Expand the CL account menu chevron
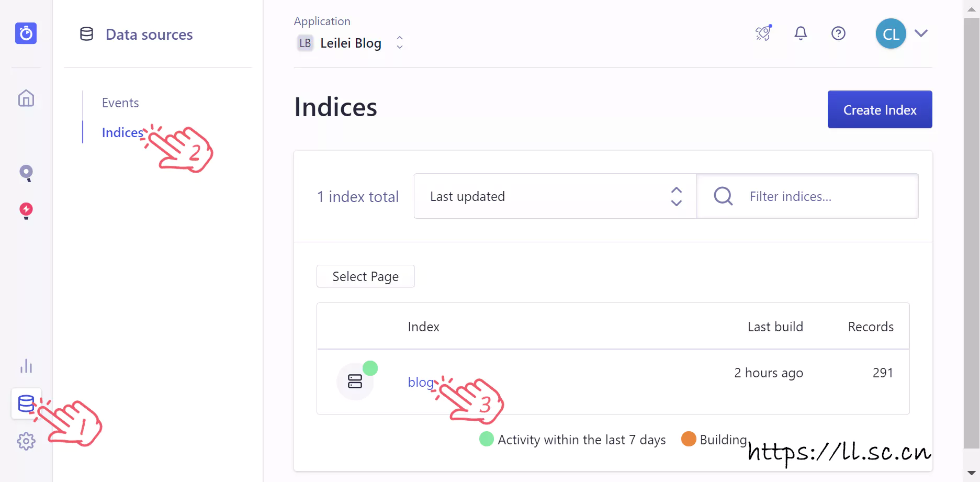This screenshot has height=482, width=980. [921, 33]
